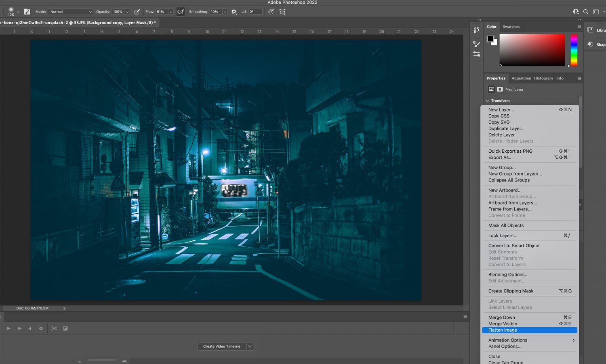The height and width of the screenshot is (364, 606).
Task: Switch to the Info tab
Action: [560, 78]
